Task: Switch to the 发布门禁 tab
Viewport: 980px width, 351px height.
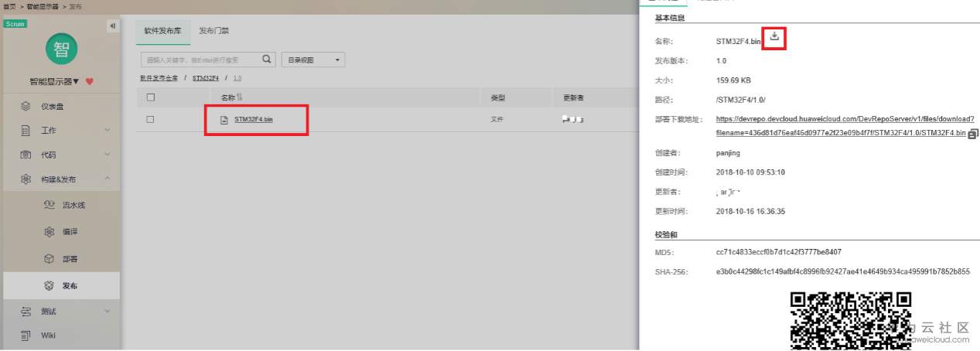Action: (x=213, y=31)
